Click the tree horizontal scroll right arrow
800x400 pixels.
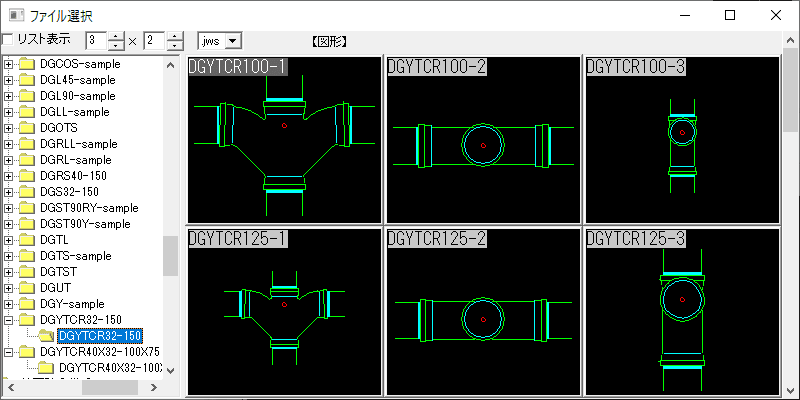point(155,387)
